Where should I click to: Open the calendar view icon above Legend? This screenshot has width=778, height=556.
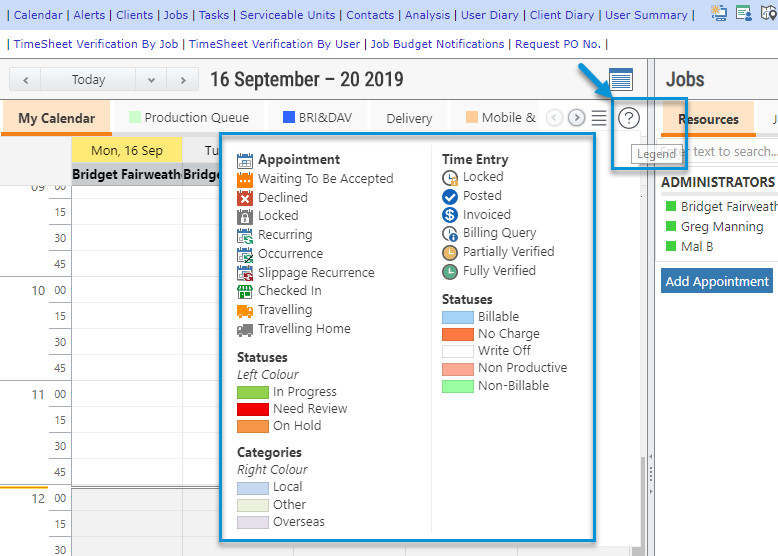pyautogui.click(x=620, y=80)
